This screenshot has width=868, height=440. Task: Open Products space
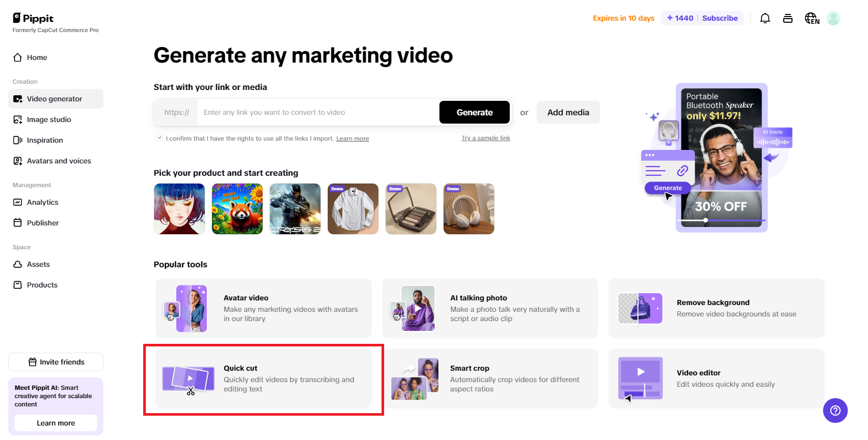(56, 285)
